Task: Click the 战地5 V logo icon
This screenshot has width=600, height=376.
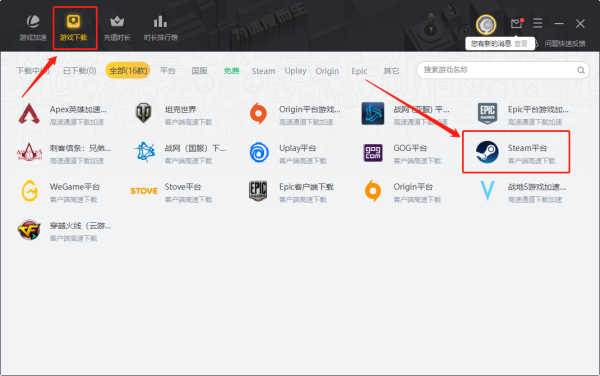Action: (x=488, y=190)
